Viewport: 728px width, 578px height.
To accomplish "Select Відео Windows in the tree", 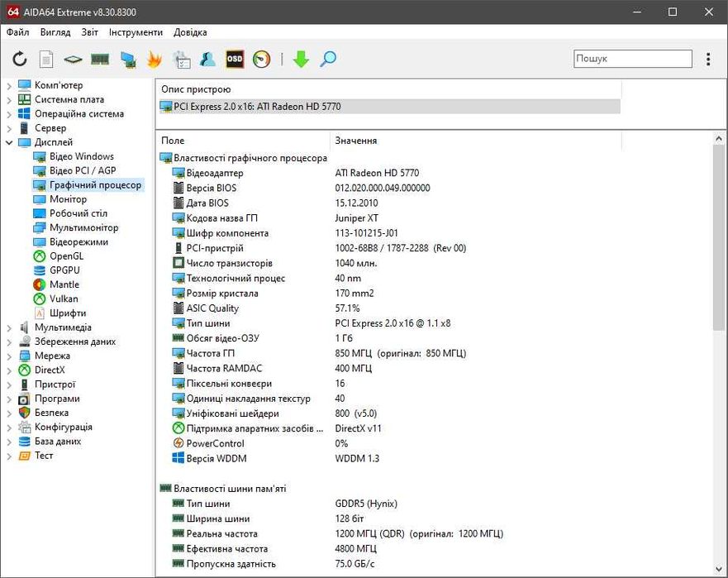I will click(82, 156).
